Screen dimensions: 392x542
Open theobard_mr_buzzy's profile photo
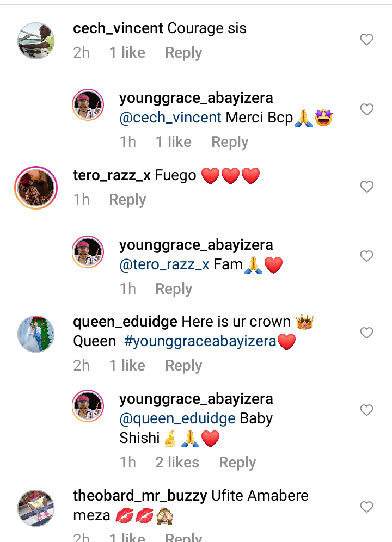click(36, 508)
